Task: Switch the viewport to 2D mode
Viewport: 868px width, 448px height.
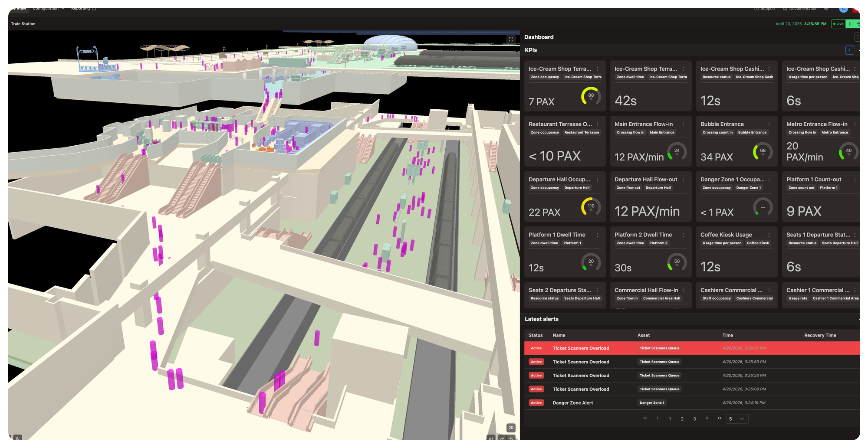Action: click(x=510, y=427)
